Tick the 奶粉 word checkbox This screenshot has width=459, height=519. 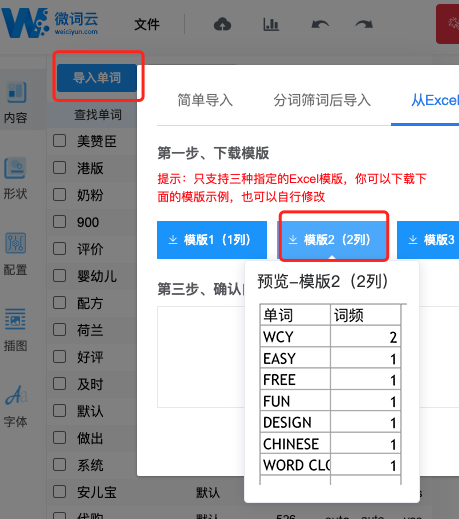59,194
